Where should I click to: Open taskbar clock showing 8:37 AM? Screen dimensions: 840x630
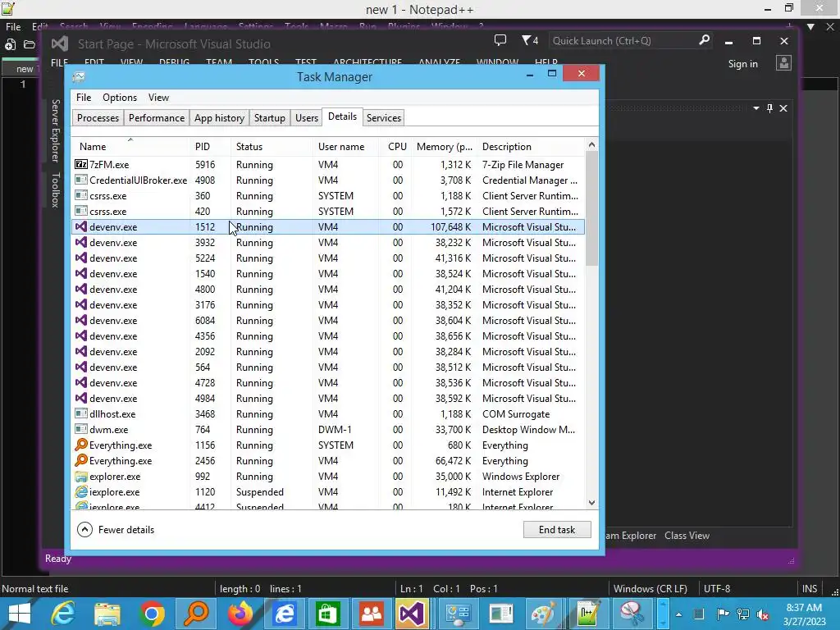804,614
